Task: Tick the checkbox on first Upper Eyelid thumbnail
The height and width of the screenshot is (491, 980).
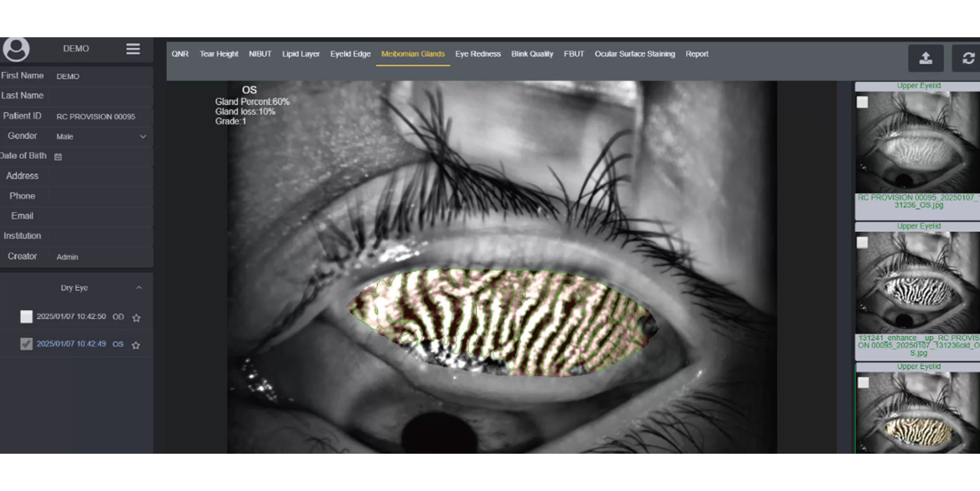Action: click(862, 102)
